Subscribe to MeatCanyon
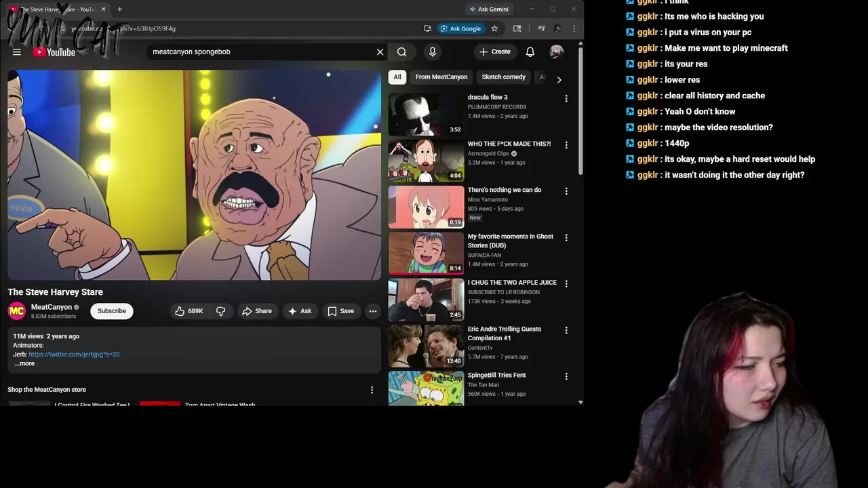Screen dimensions: 868x488 [x=112, y=311]
